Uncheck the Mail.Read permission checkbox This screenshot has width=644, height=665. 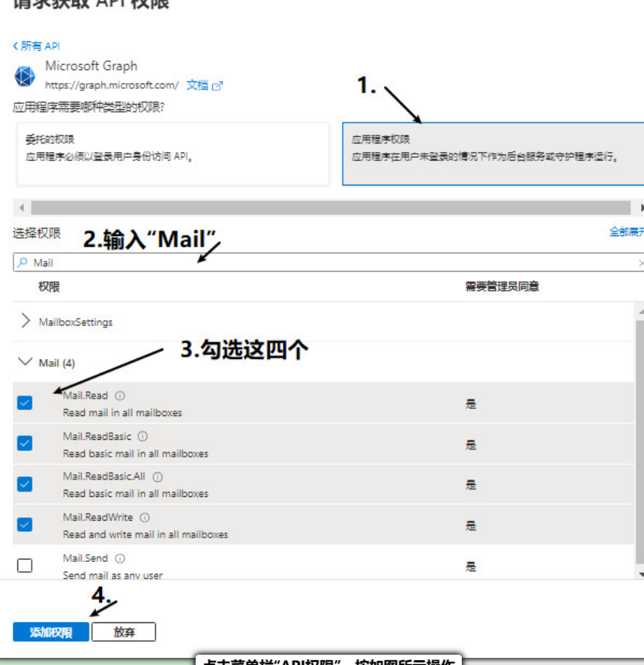24,403
